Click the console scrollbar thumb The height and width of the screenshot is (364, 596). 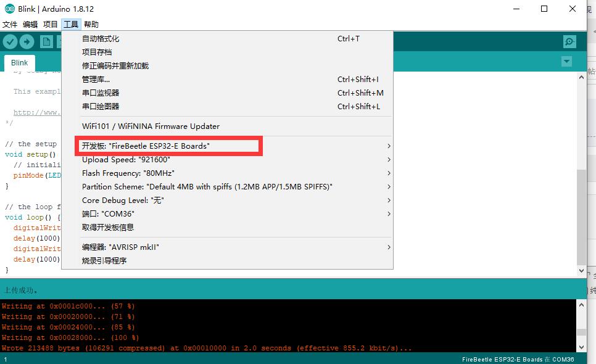(x=581, y=332)
